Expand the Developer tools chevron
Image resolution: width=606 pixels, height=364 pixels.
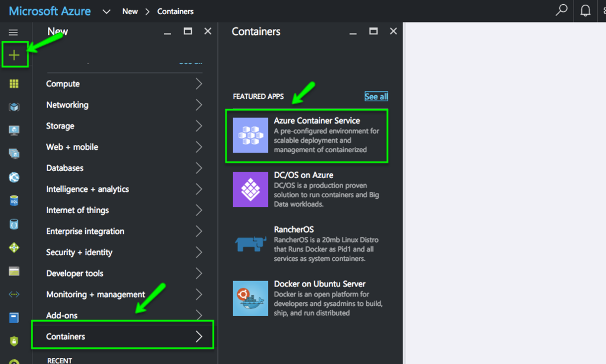pos(199,273)
